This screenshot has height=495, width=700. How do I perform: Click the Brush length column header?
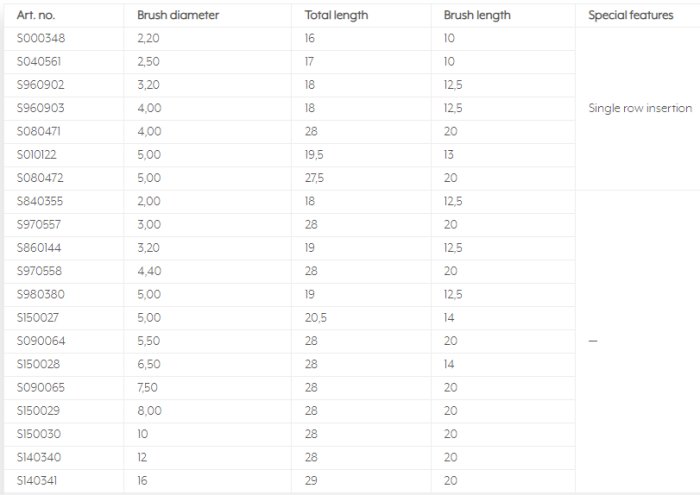tap(477, 16)
